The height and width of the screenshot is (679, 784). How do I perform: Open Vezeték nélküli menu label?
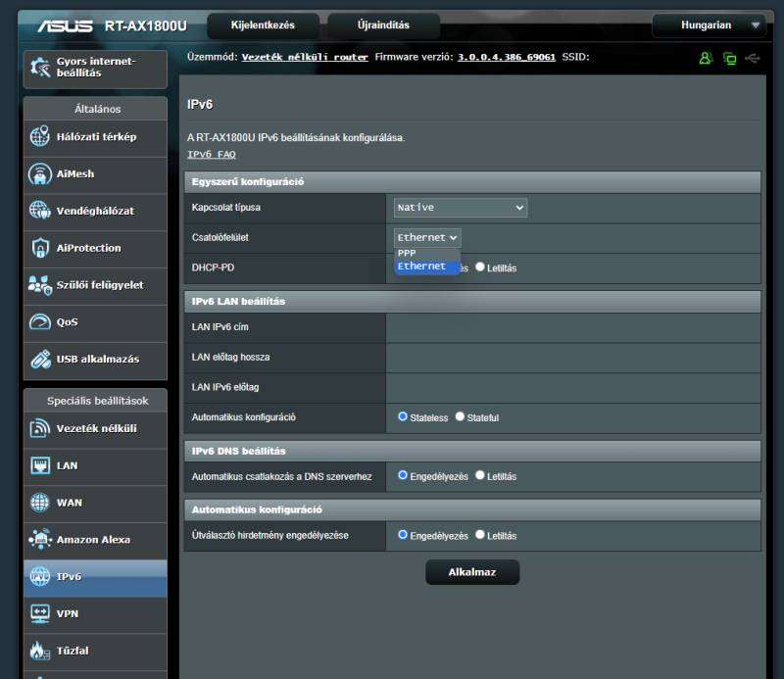tap(96, 428)
